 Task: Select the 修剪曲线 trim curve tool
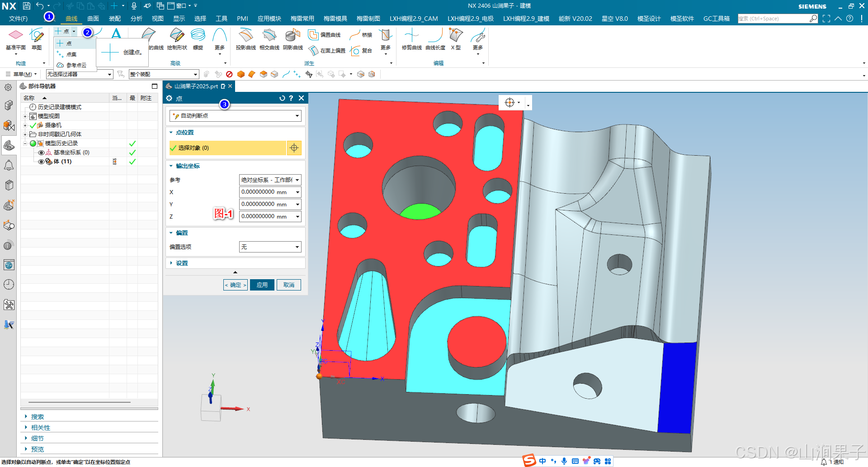(x=411, y=39)
